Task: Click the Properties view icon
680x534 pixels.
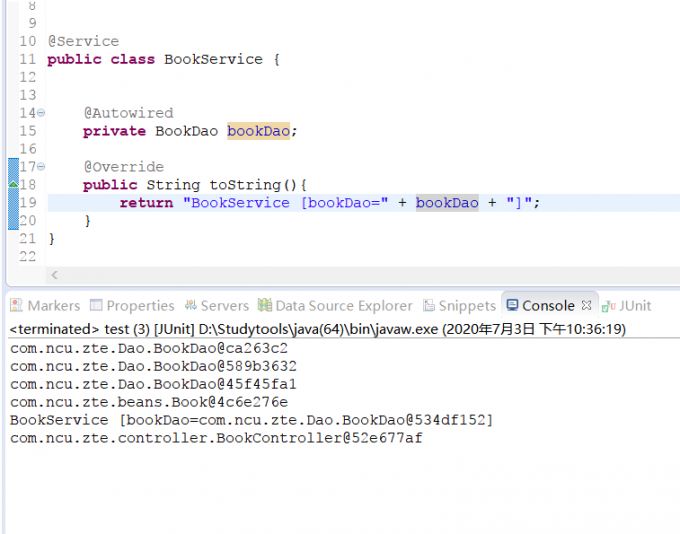Action: pyautogui.click(x=96, y=306)
